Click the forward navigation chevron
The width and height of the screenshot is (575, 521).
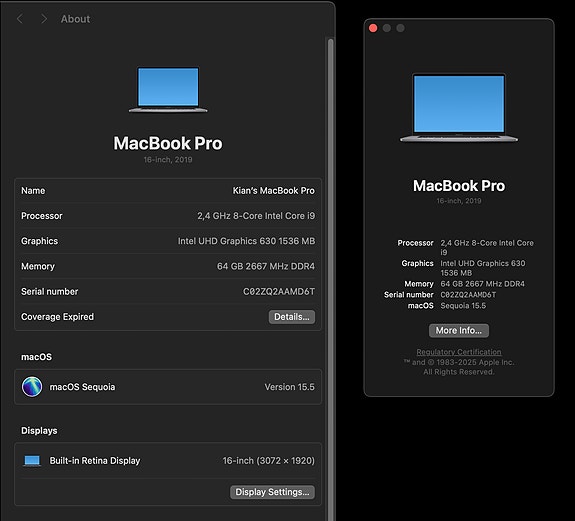44,19
